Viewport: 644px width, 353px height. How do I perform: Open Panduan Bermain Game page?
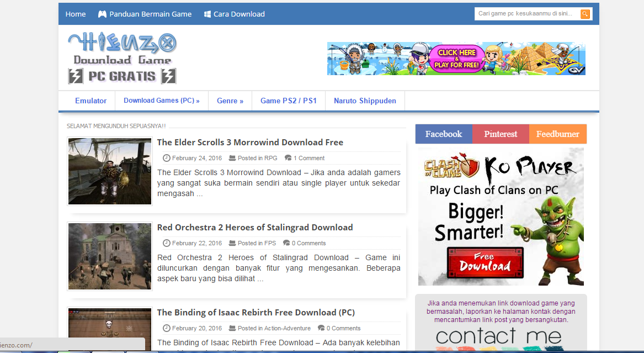point(150,14)
